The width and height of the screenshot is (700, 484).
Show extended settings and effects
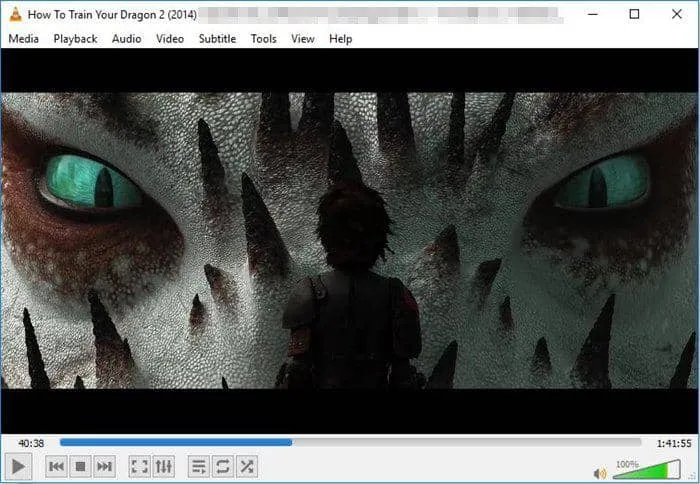pos(164,466)
